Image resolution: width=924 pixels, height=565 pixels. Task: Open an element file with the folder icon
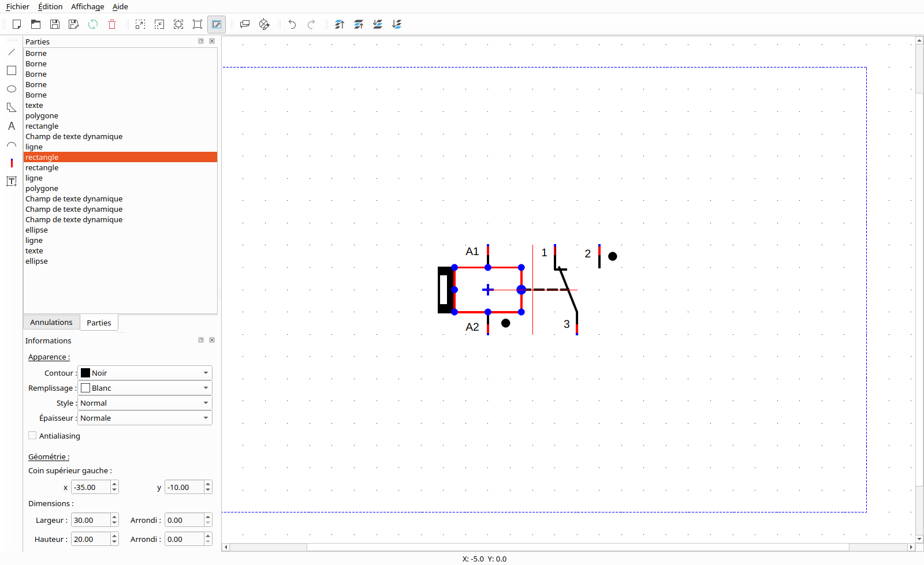36,24
